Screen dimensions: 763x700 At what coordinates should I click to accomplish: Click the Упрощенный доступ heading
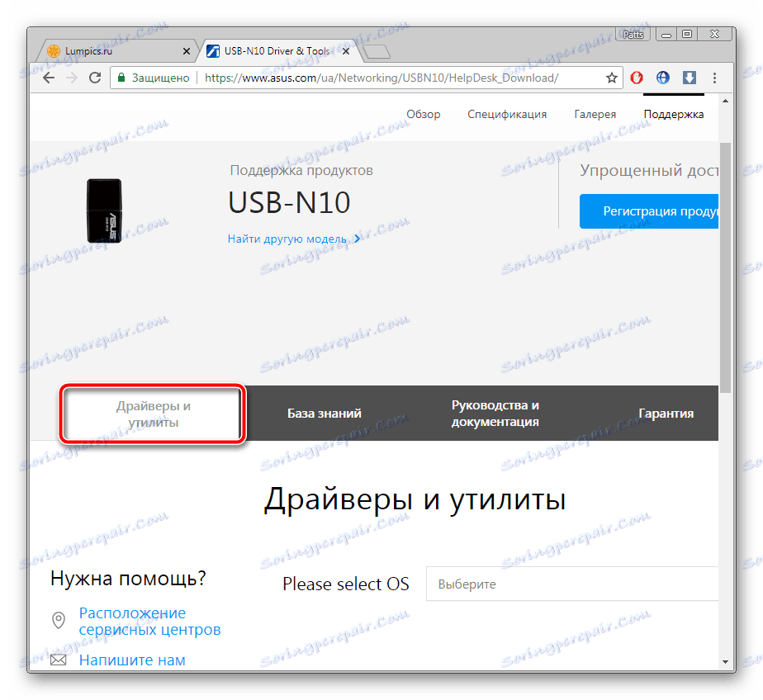(649, 170)
